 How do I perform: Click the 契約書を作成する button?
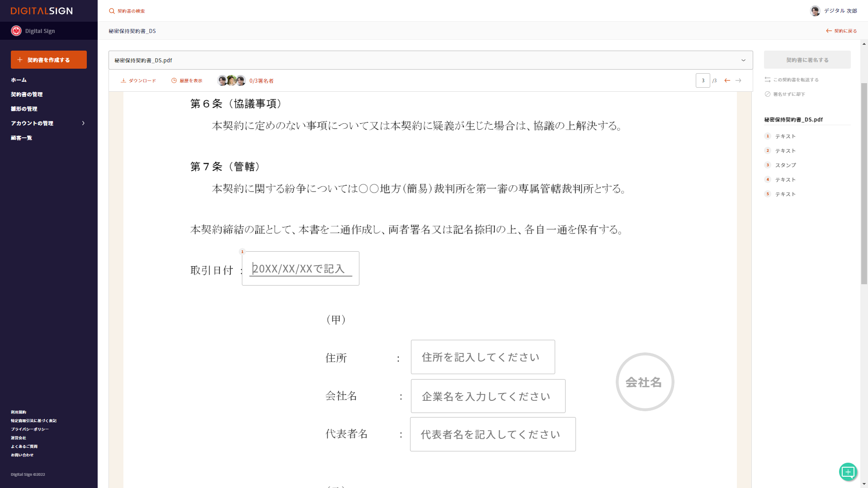[x=49, y=60]
